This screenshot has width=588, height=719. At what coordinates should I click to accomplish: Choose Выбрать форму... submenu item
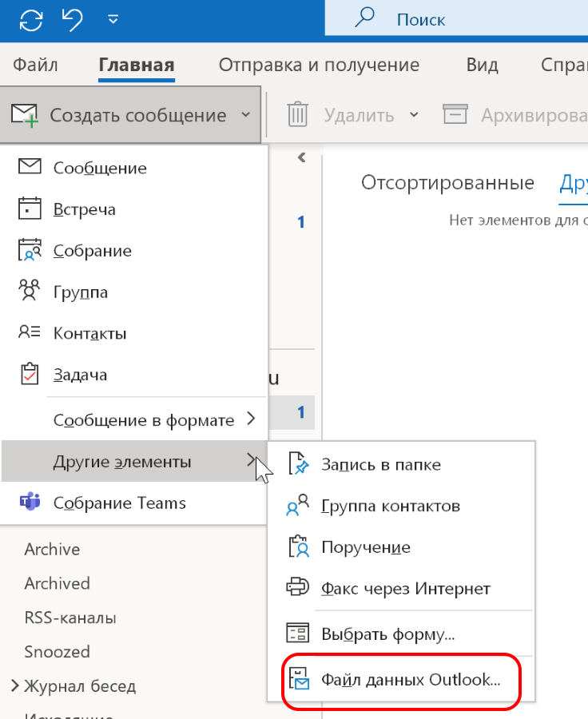[401, 634]
